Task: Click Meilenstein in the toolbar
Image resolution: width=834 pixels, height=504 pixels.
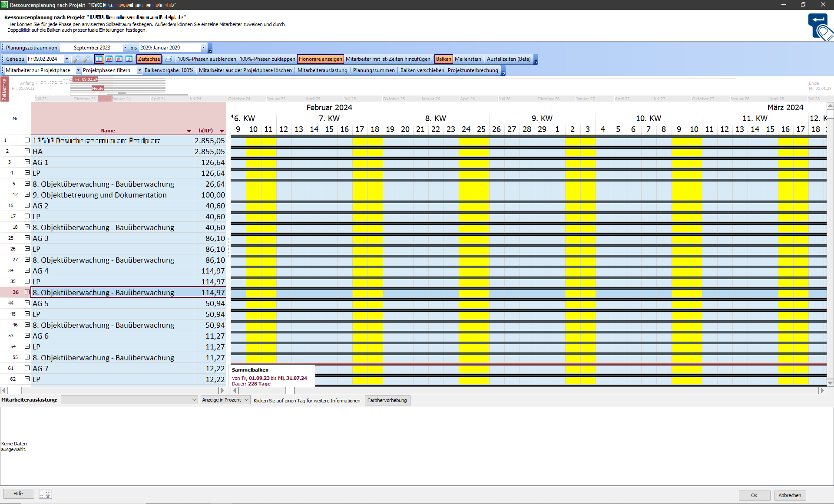Action: (x=468, y=59)
